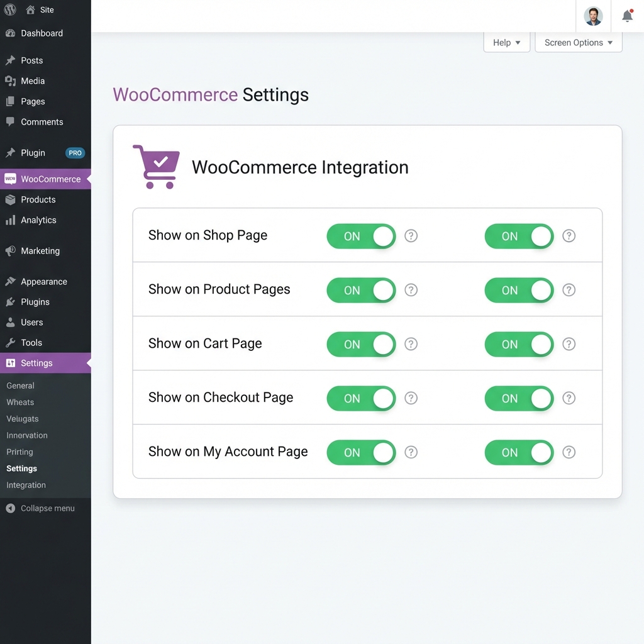
Task: Click the PRO badge next to Plugin
Action: tap(75, 153)
